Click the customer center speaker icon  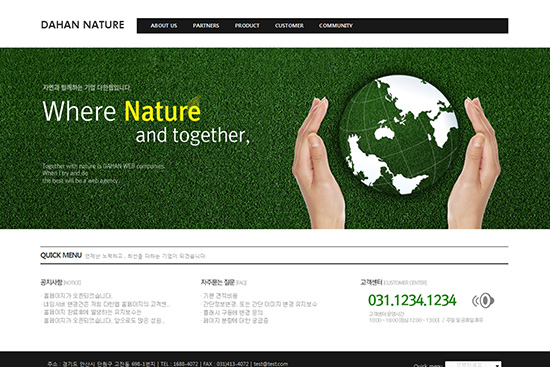click(483, 301)
